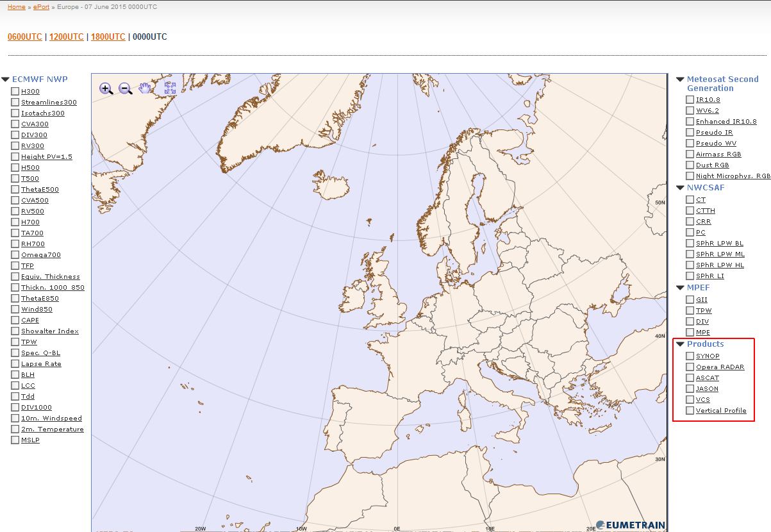Screen dimensions: 771x532
Task: Check the Isotachs300 box
Action: point(15,113)
